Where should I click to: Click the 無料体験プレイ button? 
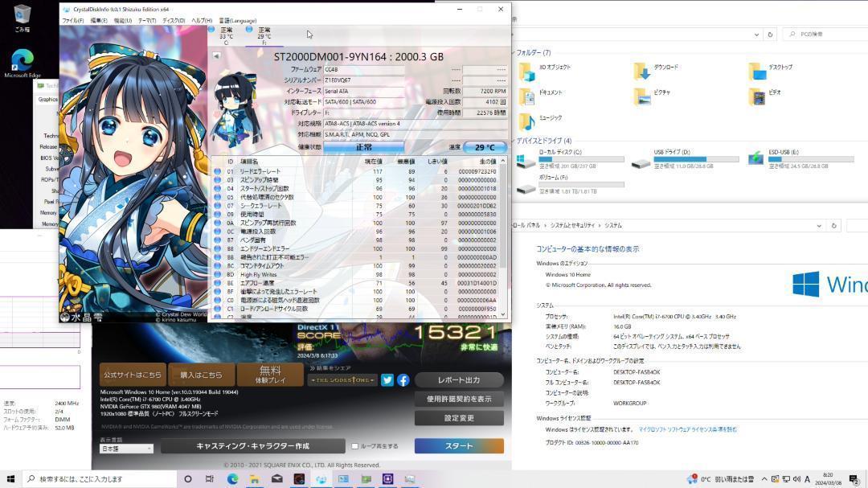270,375
